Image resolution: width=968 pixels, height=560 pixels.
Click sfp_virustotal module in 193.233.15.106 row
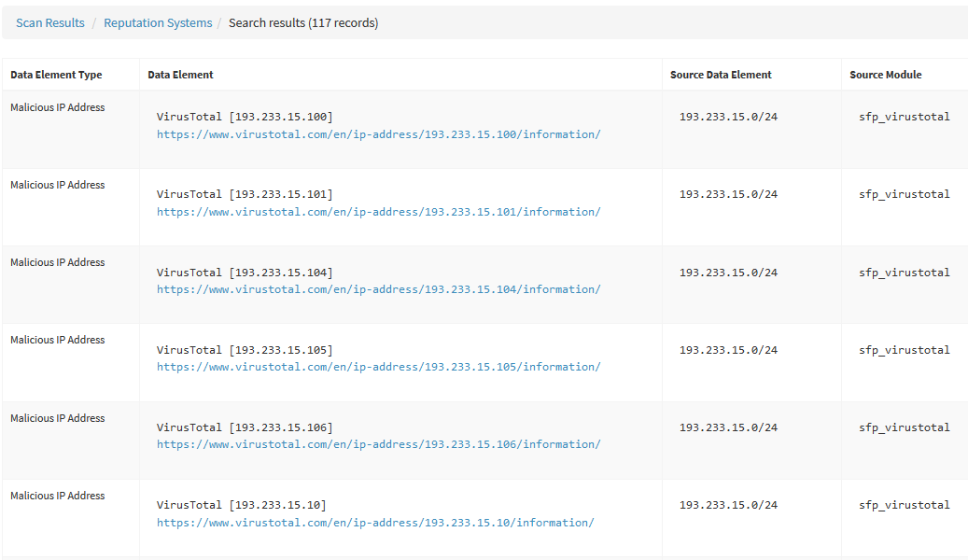[905, 427]
